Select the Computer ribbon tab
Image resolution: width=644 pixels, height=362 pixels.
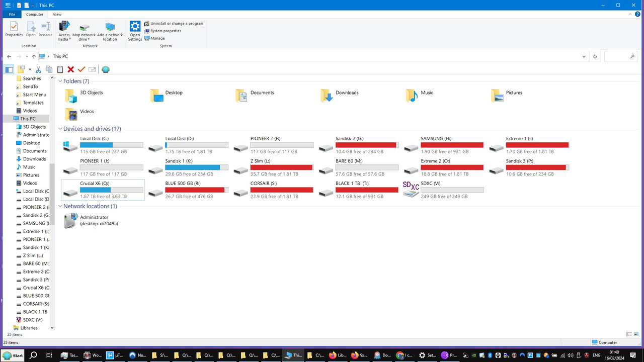(35, 15)
